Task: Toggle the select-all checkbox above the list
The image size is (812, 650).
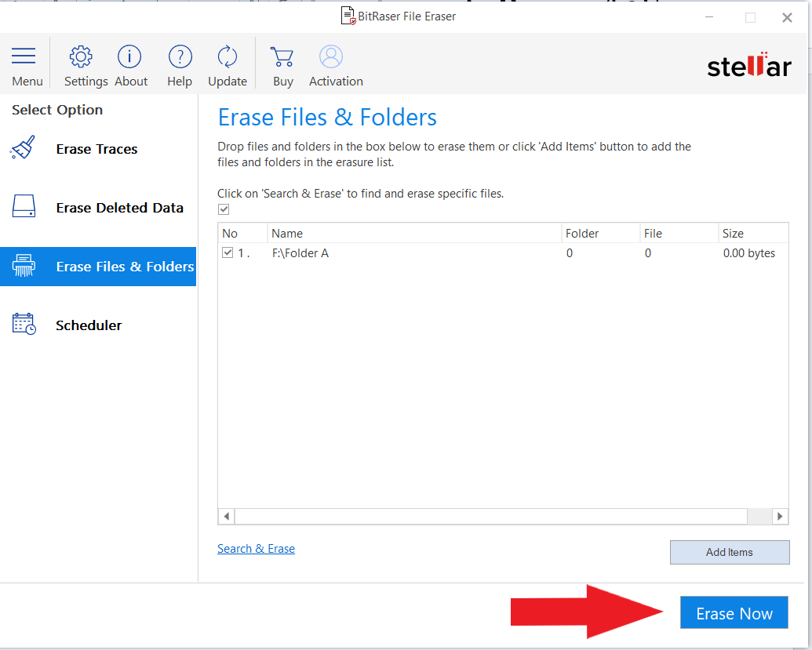Action: pyautogui.click(x=224, y=209)
